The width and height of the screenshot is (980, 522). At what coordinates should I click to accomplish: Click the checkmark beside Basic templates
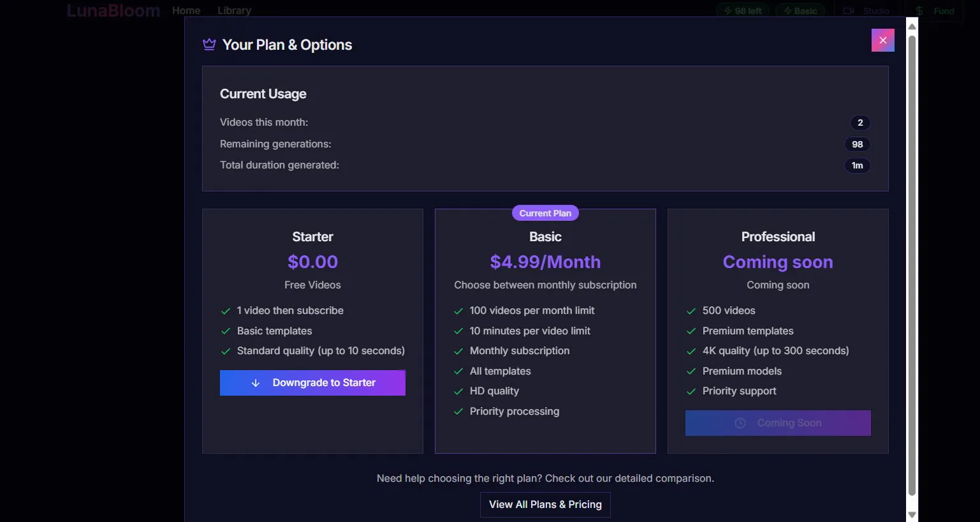225,331
